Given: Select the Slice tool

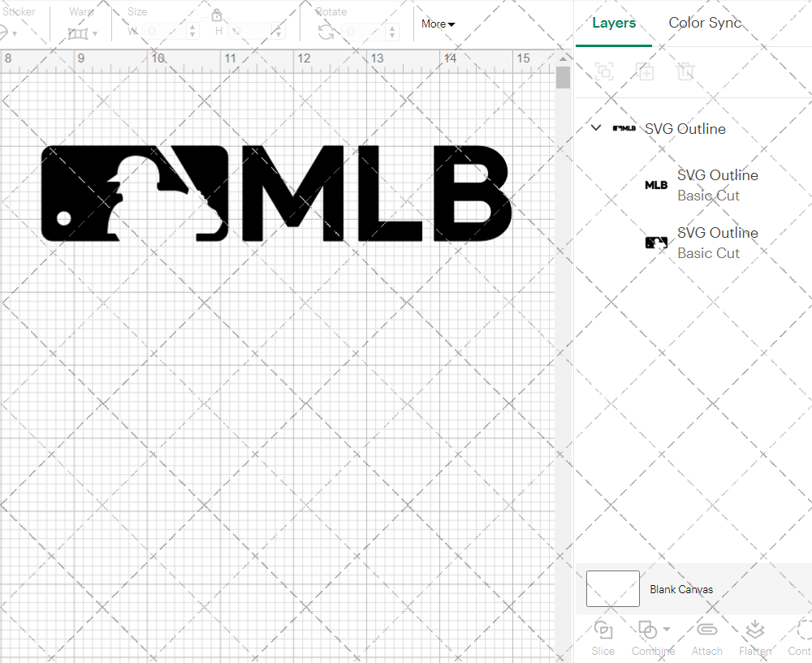Looking at the screenshot, I should pos(603,638).
